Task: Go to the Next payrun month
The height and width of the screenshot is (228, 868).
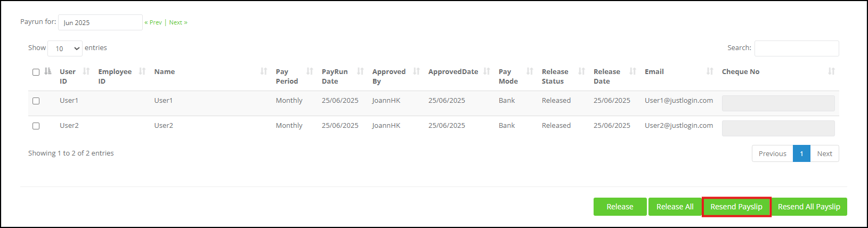Action: click(178, 22)
